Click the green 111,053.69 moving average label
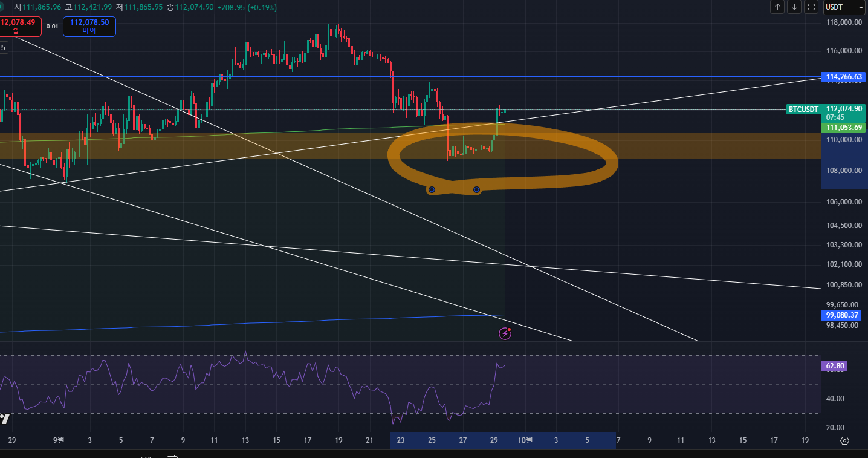The width and height of the screenshot is (868, 458). [x=844, y=128]
